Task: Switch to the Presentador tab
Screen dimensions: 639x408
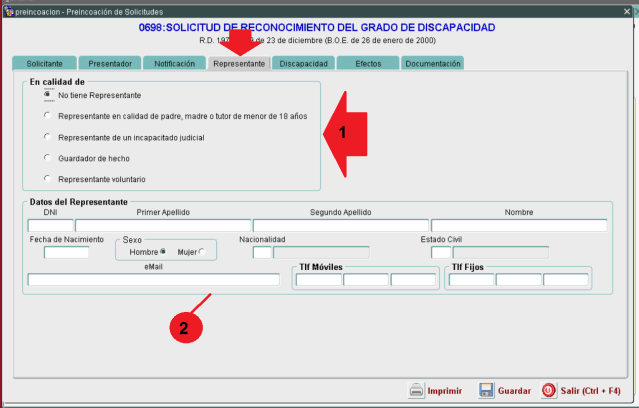Action: coord(110,63)
